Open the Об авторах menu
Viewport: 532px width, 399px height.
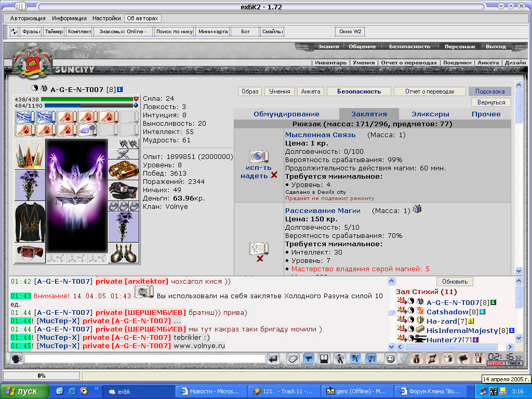tap(142, 18)
